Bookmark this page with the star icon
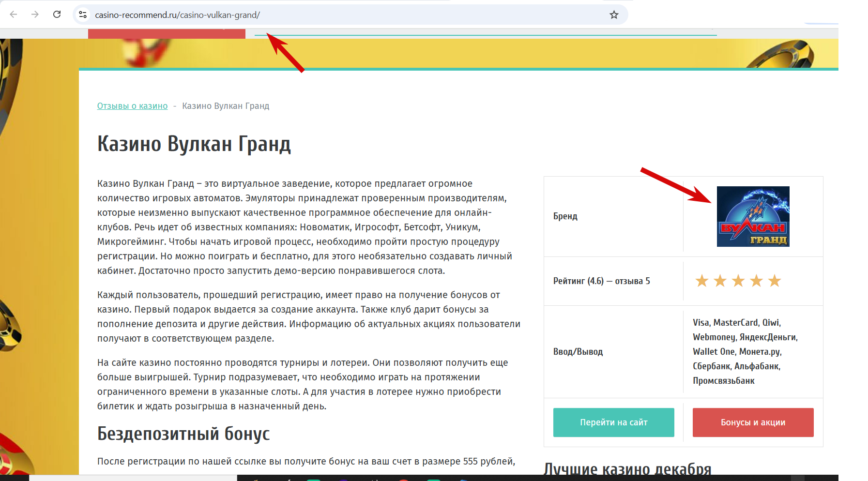Screen dimensions: 868x481 [x=614, y=15]
